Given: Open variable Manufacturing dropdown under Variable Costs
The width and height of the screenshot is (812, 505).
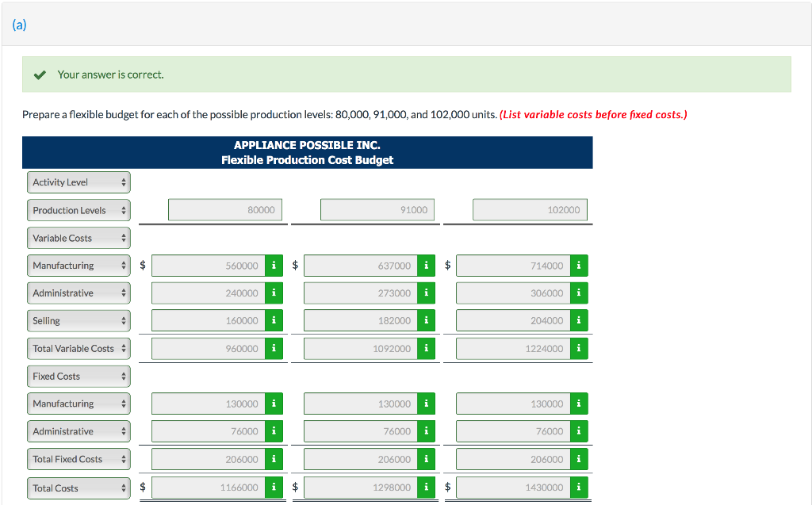Looking at the screenshot, I should (x=79, y=266).
